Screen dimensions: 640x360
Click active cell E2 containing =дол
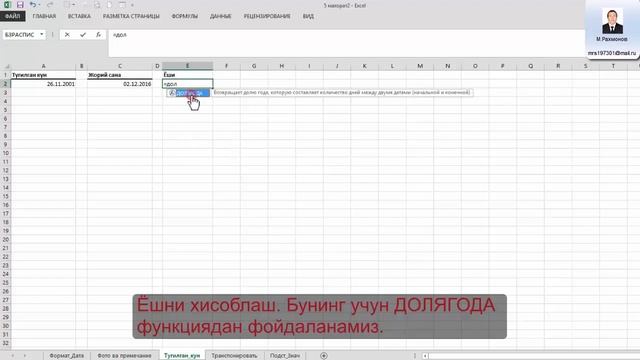click(x=187, y=84)
